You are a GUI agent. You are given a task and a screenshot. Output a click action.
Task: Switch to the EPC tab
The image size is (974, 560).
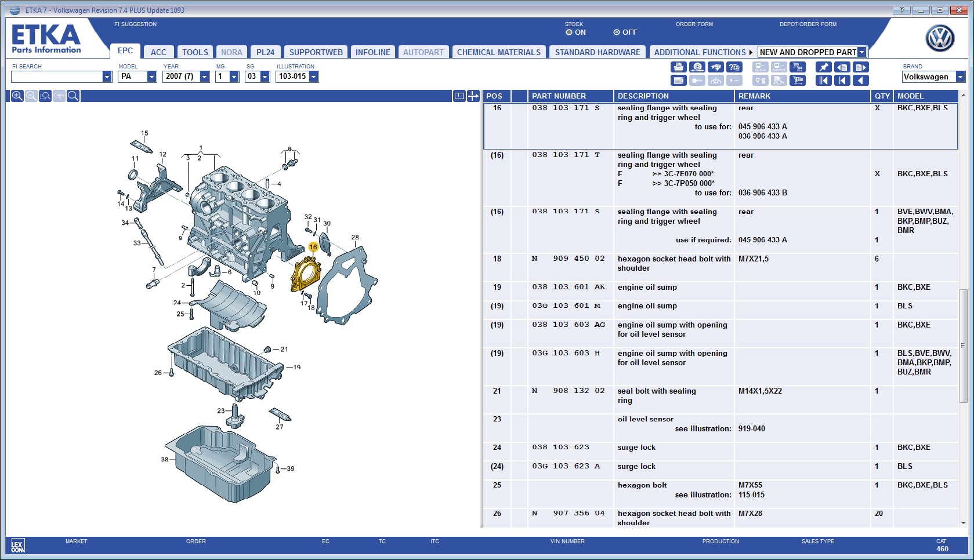(125, 51)
